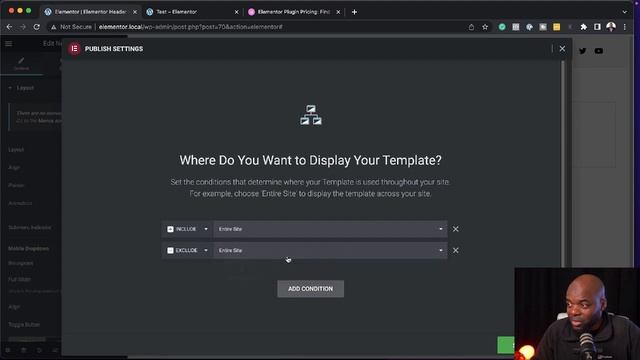The width and height of the screenshot is (640, 360).
Task: Click the Breakpoint label in editor panel
Action: click(x=20, y=263)
